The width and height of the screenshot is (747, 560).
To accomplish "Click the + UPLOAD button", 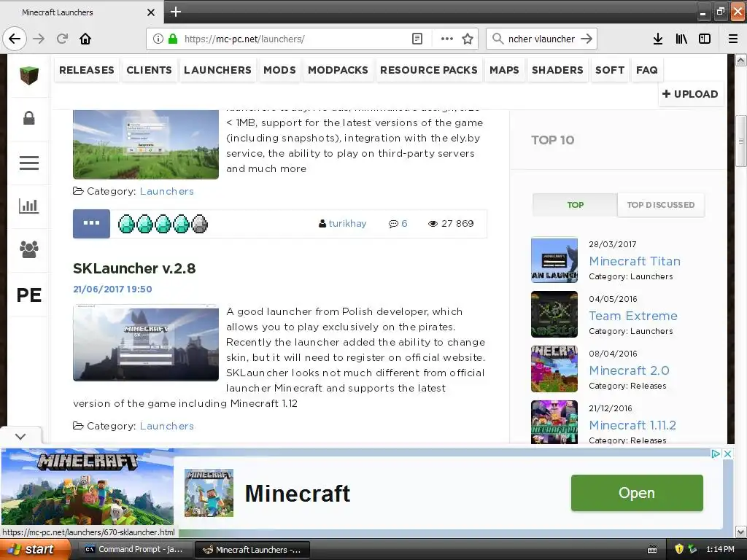I will point(690,94).
